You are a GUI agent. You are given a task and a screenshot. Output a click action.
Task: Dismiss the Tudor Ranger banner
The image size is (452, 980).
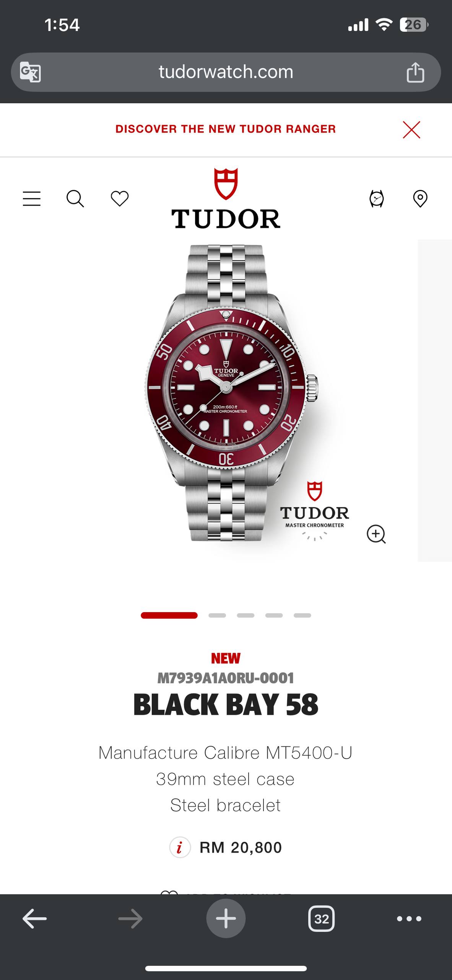point(411,129)
